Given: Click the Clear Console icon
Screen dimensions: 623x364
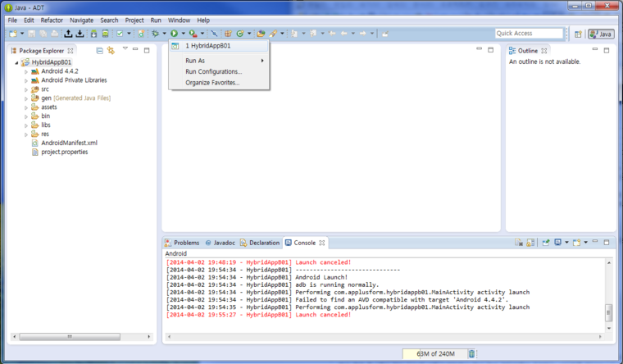Looking at the screenshot, I should coord(519,243).
